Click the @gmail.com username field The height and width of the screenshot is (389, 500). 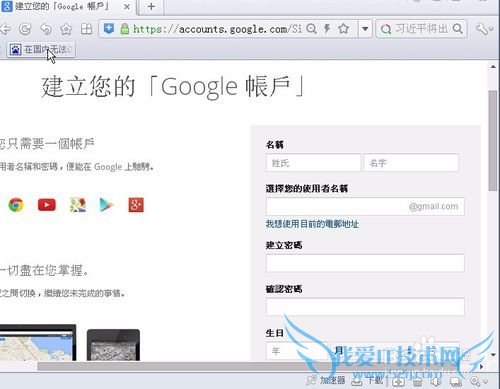(x=365, y=206)
